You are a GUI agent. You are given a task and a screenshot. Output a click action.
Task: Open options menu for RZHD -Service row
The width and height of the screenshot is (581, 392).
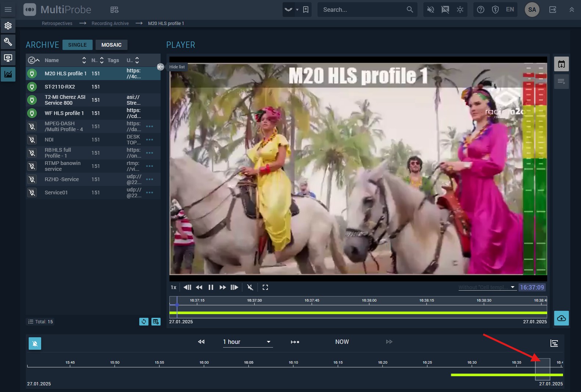click(150, 179)
